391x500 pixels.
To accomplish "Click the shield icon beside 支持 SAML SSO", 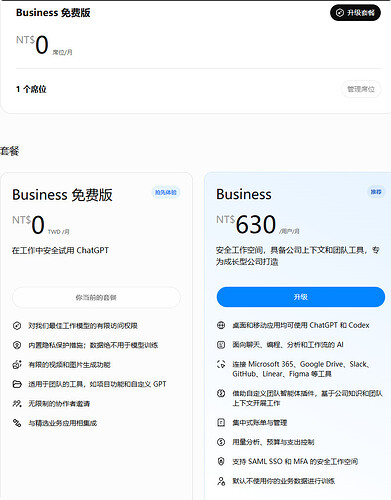I will (x=221, y=461).
